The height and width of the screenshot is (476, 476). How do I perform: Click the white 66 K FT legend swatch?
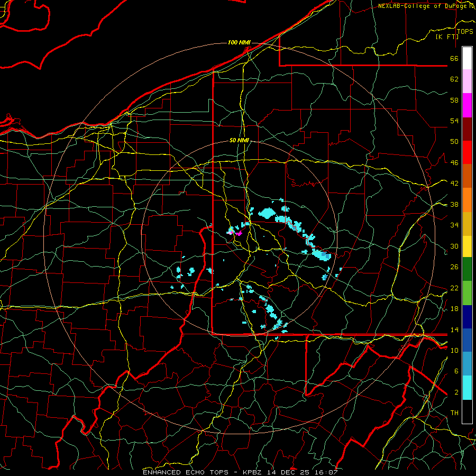coord(467,58)
